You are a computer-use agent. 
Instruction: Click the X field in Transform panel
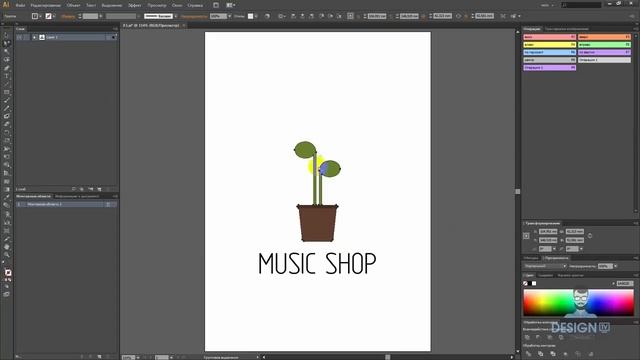click(x=548, y=231)
